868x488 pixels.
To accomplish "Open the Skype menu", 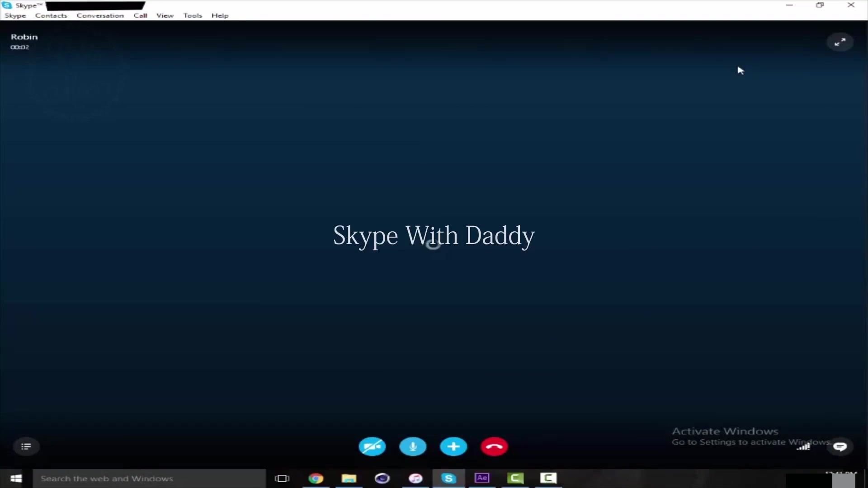I will click(15, 15).
